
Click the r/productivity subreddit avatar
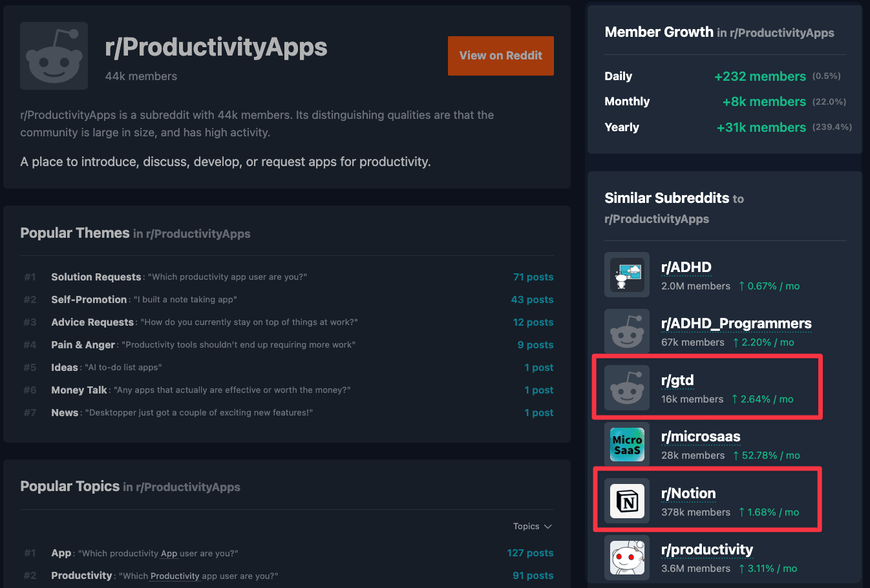point(626,557)
